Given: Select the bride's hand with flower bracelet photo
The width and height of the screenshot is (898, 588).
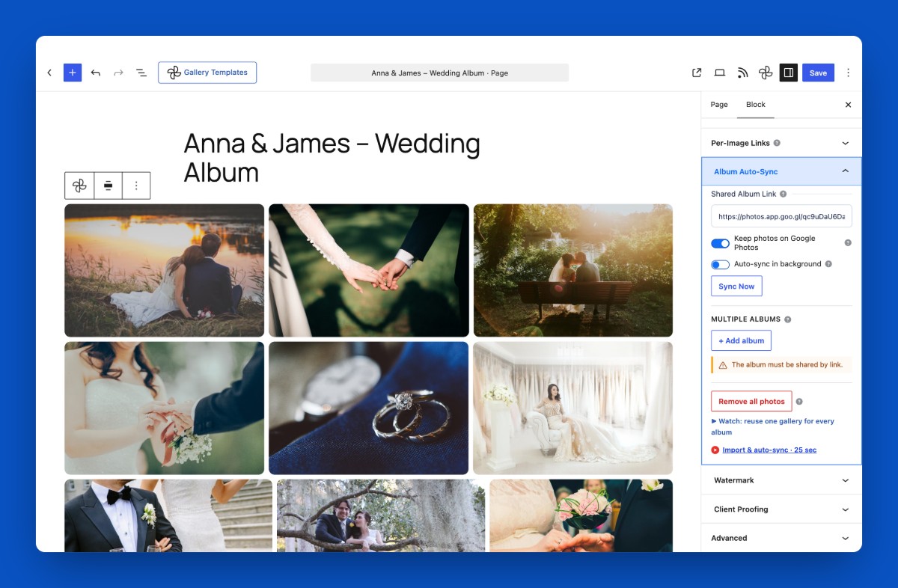Looking at the screenshot, I should 164,408.
